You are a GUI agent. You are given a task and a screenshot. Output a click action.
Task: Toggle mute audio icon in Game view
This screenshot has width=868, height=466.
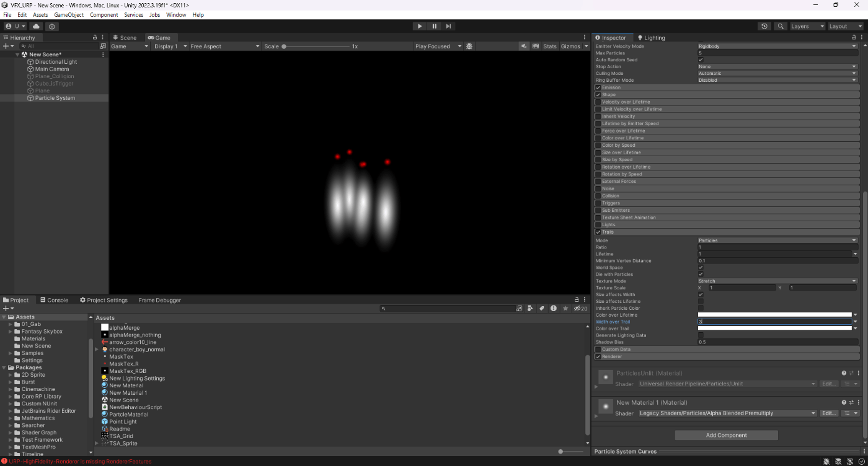point(525,46)
